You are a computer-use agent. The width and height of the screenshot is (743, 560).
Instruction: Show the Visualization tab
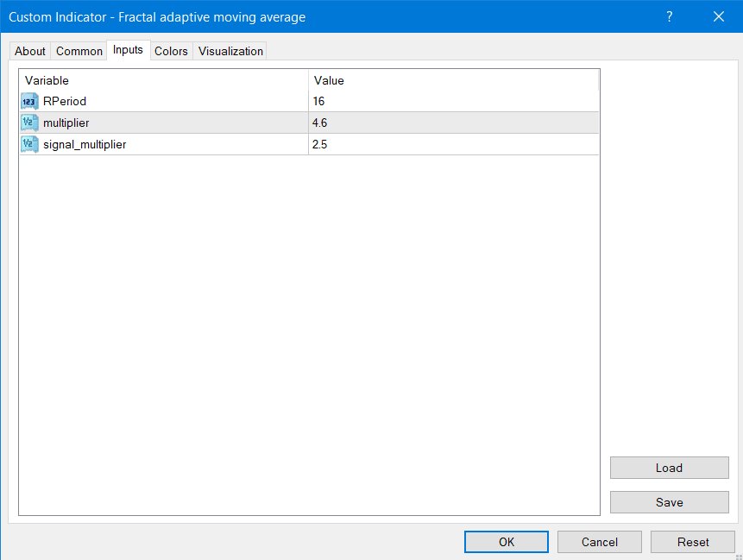(x=230, y=51)
